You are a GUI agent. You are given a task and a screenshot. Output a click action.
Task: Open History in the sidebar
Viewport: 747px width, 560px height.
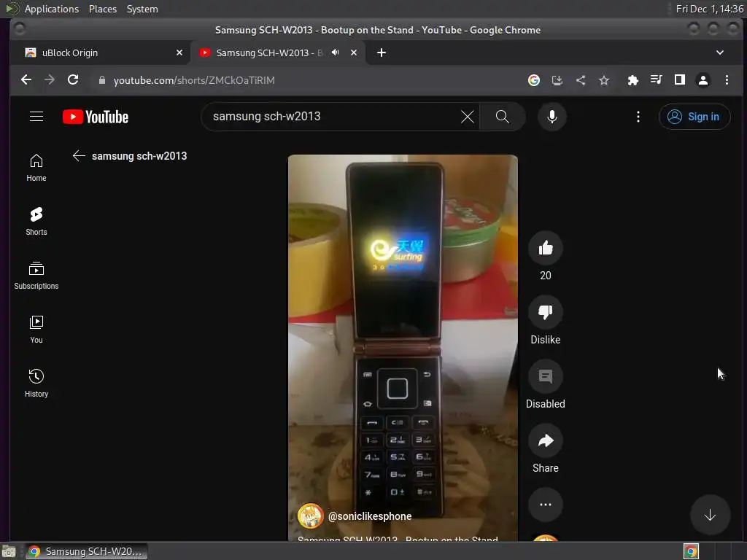pos(36,384)
